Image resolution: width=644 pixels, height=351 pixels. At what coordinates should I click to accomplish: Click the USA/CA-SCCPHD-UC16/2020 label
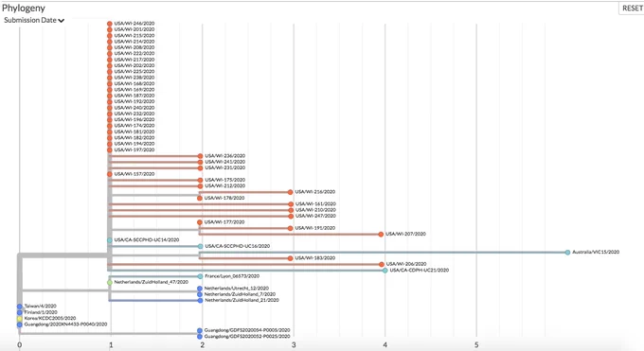(x=238, y=246)
